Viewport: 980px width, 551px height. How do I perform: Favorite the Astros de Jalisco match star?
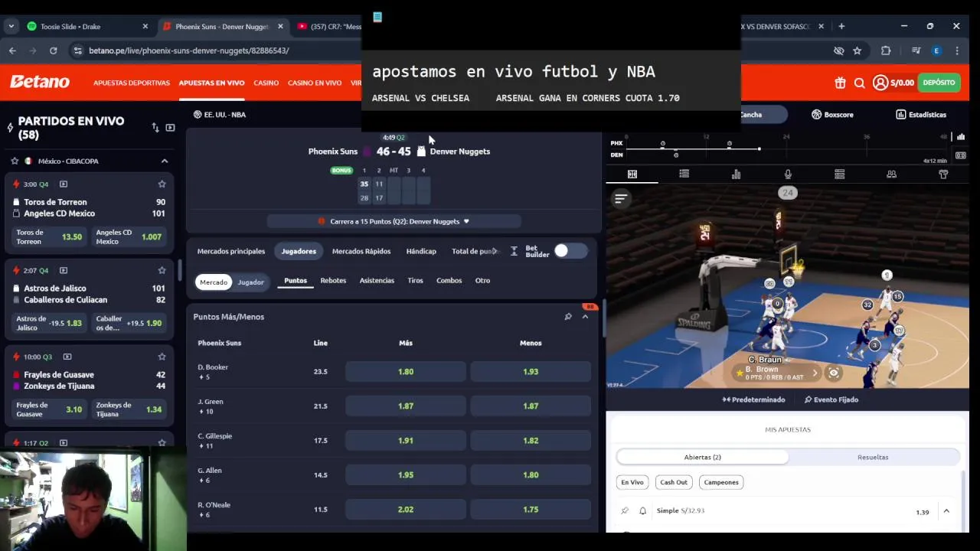point(162,270)
